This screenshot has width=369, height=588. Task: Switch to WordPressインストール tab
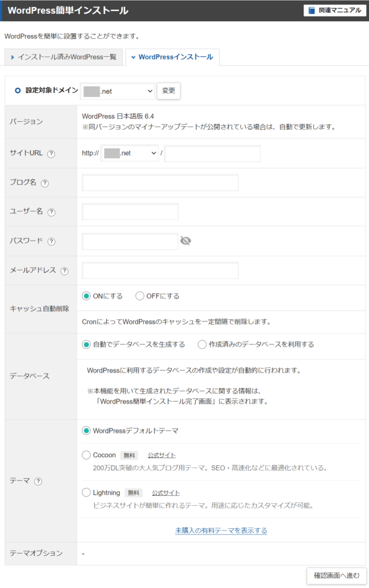coord(172,57)
